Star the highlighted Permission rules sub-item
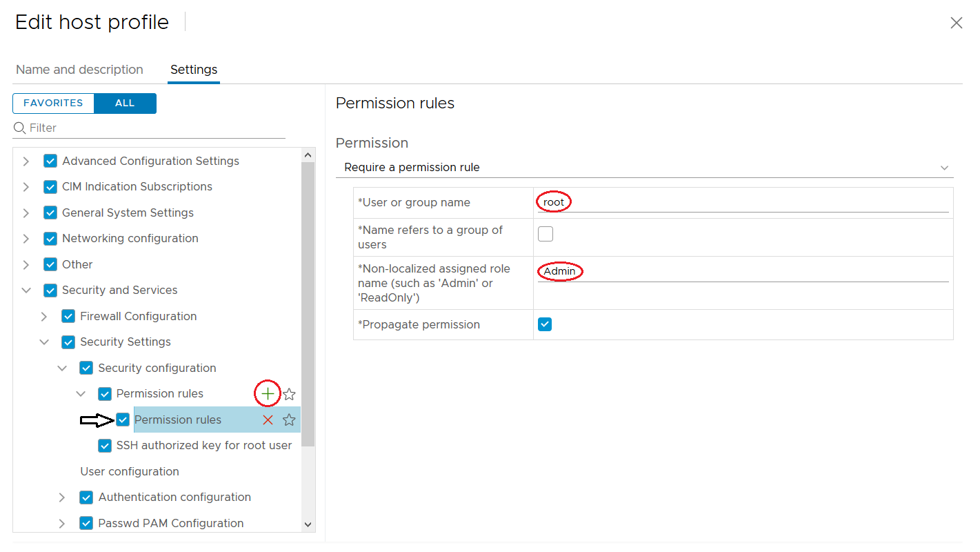This screenshot has width=980, height=552. pos(289,420)
